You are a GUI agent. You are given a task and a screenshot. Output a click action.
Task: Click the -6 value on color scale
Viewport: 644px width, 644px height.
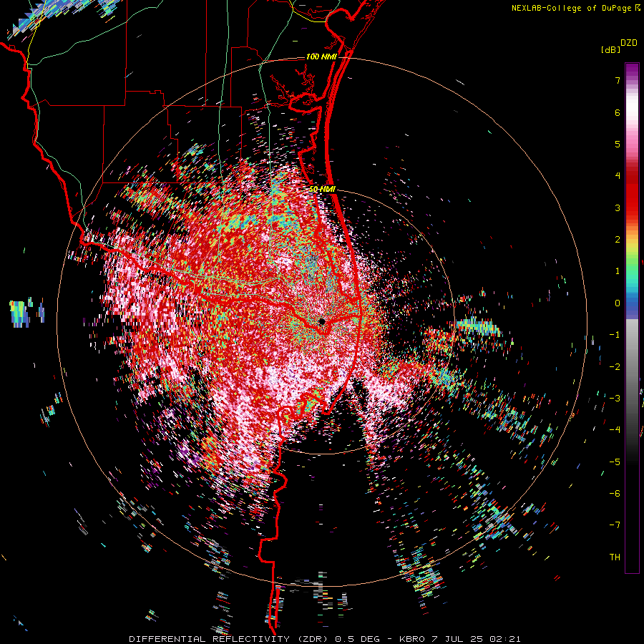pyautogui.click(x=615, y=494)
